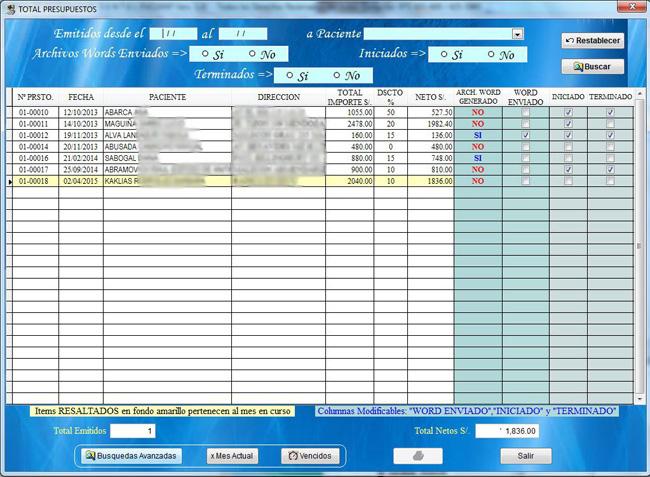Open the Paciente dropdown list

[x=517, y=34]
